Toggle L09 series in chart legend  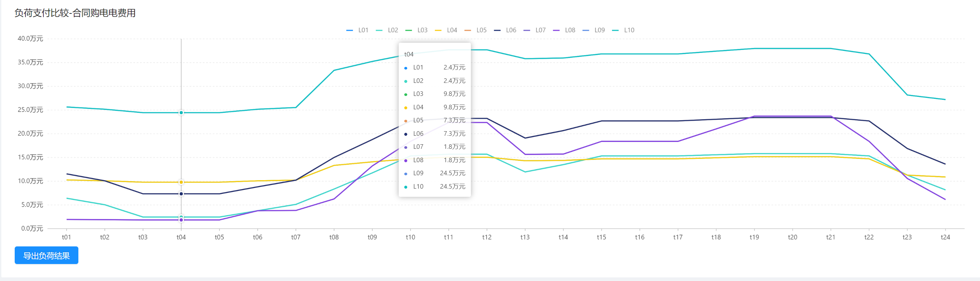pos(593,30)
